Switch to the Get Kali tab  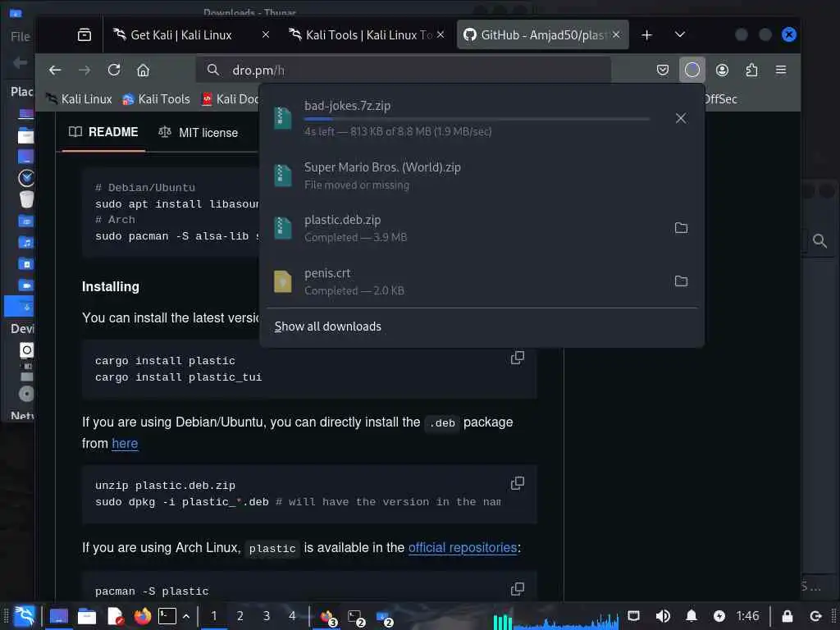click(181, 34)
